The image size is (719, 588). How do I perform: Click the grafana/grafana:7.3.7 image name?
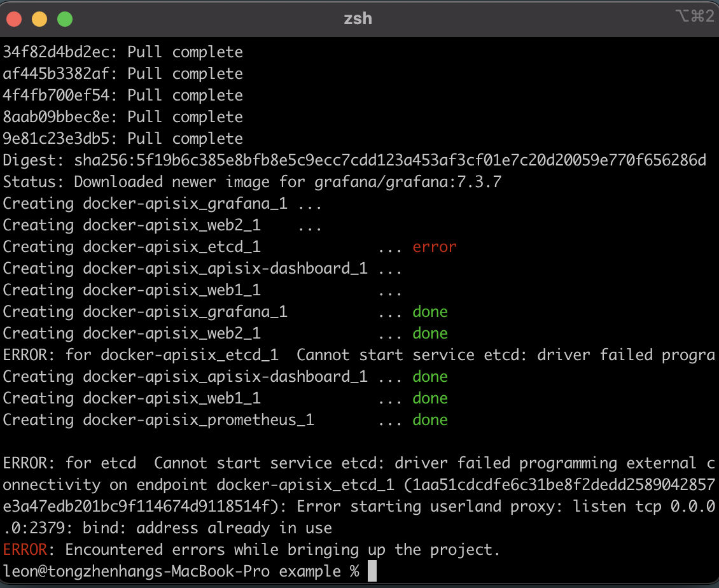[x=408, y=182]
